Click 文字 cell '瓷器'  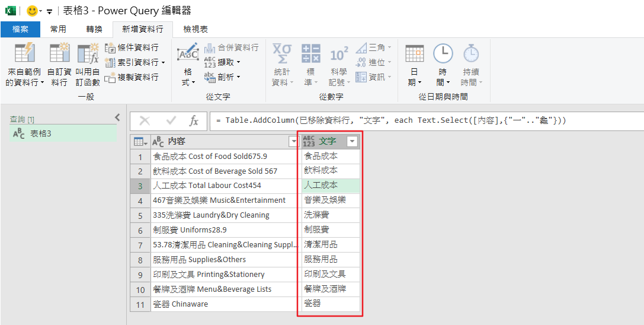click(x=331, y=304)
